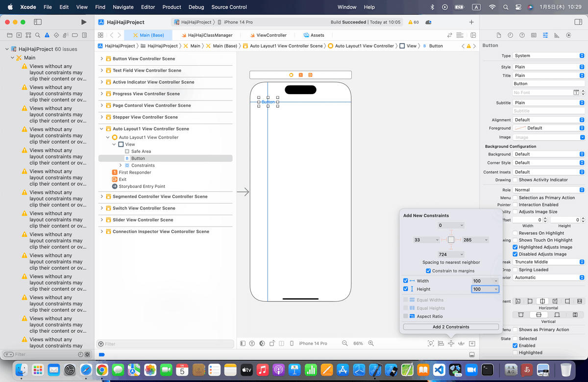Enable Reverses On Highlight checkbox

(515, 233)
